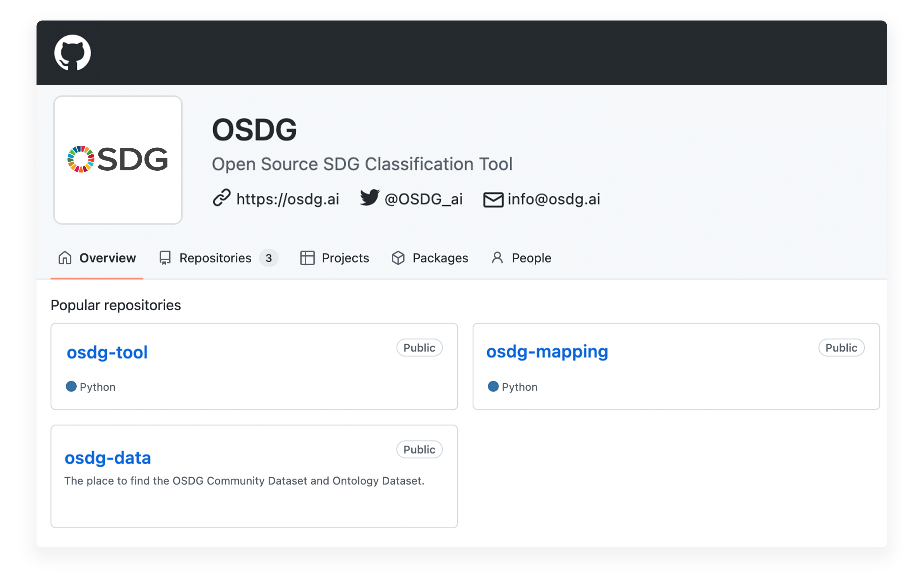
Task: Click the OSDG organization avatar image
Action: (x=118, y=160)
